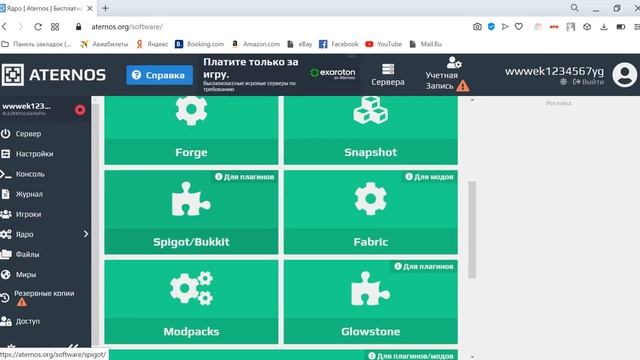Open the Modpacks software tile
Image resolution: width=640 pixels, height=360 pixels.
191,302
